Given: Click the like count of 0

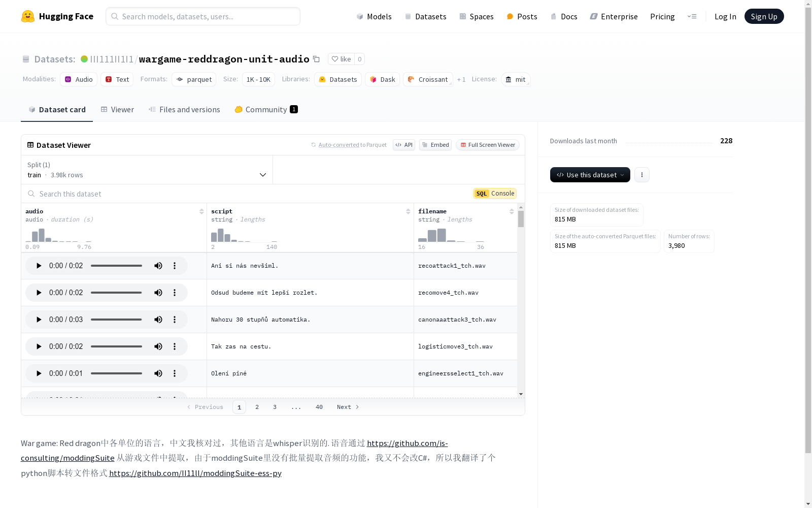Looking at the screenshot, I should click(x=360, y=59).
